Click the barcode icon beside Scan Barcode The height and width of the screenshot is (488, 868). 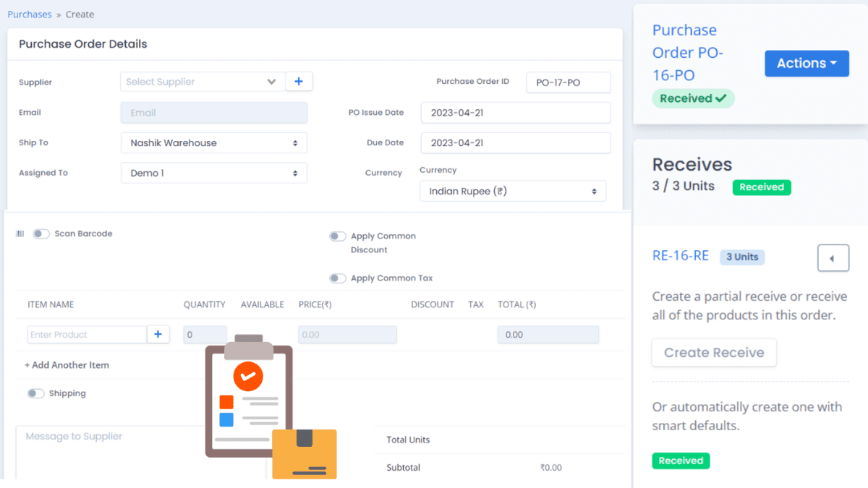coord(20,233)
